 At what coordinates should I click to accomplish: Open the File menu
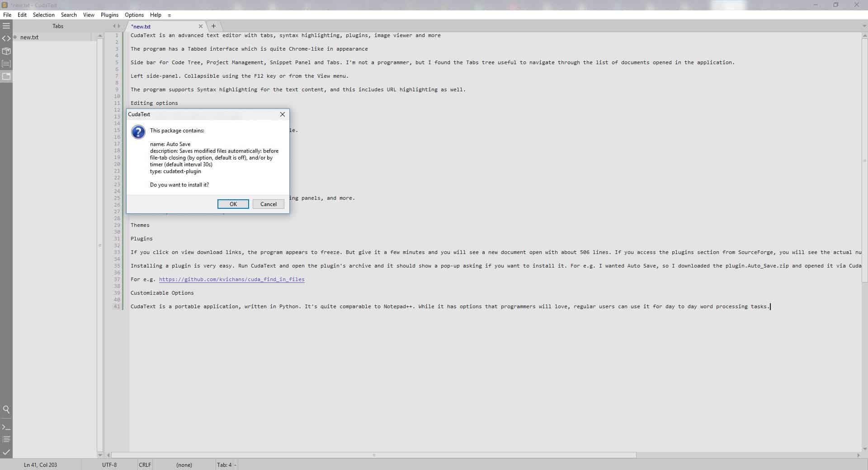click(x=7, y=15)
